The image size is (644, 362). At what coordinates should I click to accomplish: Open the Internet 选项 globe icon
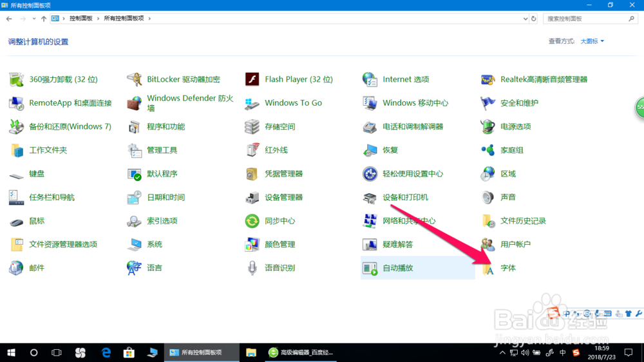click(370, 79)
